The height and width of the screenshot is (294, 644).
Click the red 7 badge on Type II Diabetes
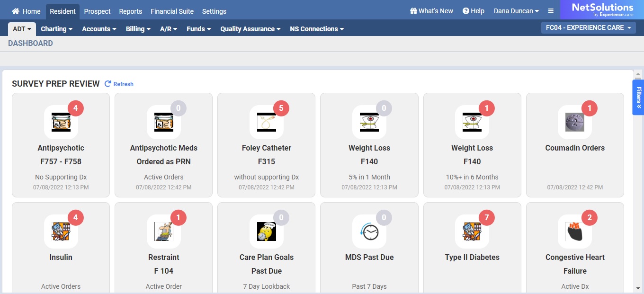pos(487,218)
